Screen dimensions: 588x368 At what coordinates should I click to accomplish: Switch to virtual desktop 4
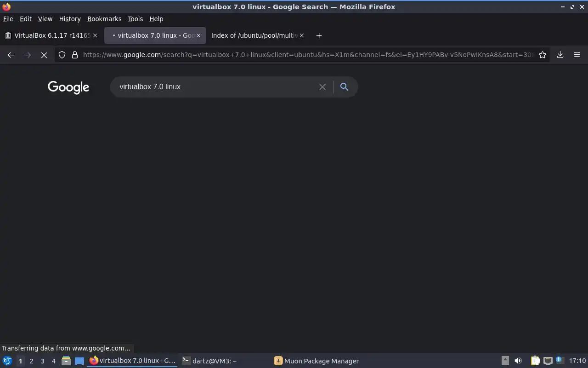(x=53, y=361)
